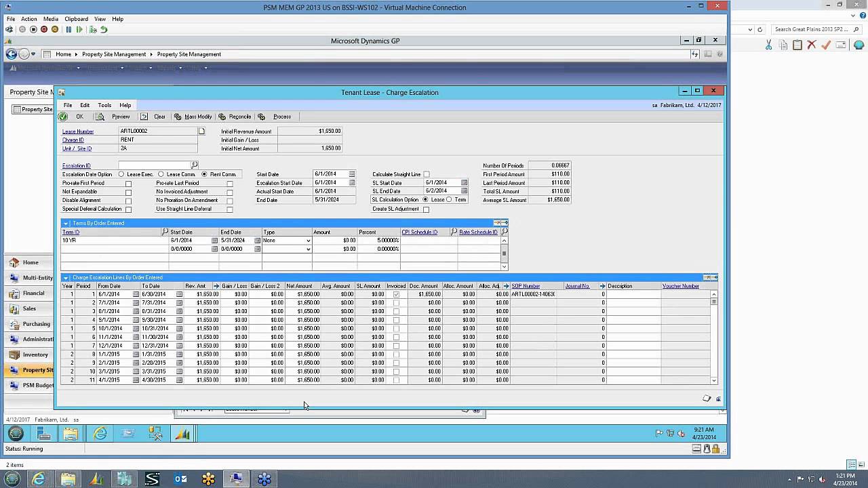Click the Unit / Site ID link
868x488 pixels.
click(x=77, y=148)
